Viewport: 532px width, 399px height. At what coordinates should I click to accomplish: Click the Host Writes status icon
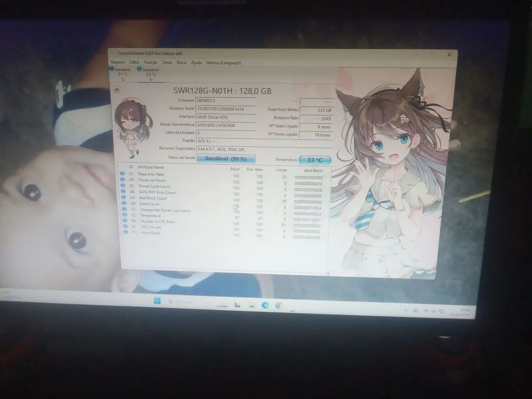pyautogui.click(x=126, y=232)
